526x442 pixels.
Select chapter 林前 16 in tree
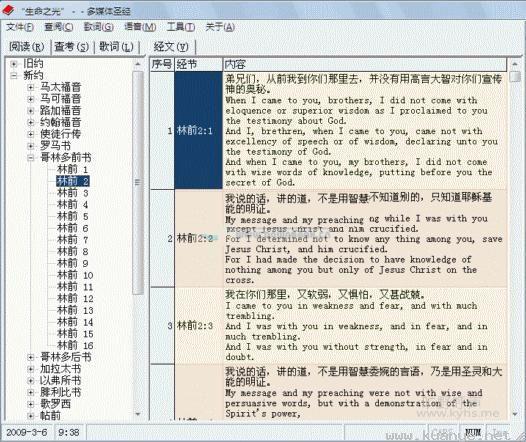(75, 345)
